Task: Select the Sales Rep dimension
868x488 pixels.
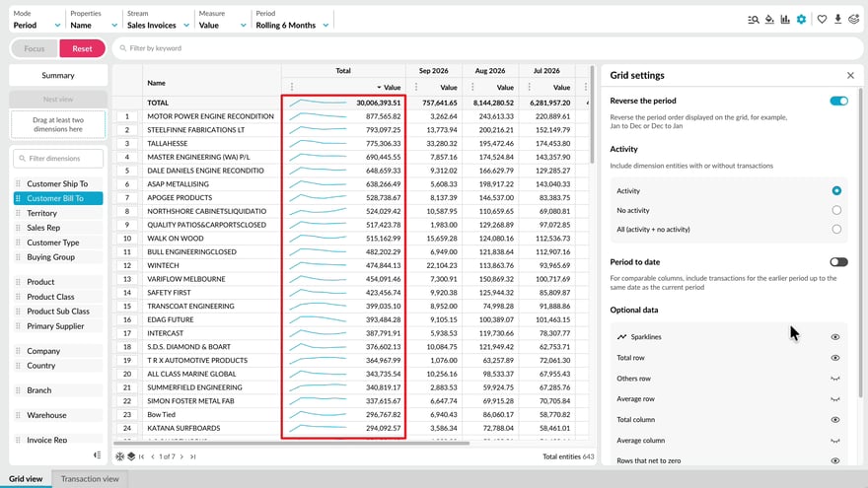Action: tap(58, 228)
